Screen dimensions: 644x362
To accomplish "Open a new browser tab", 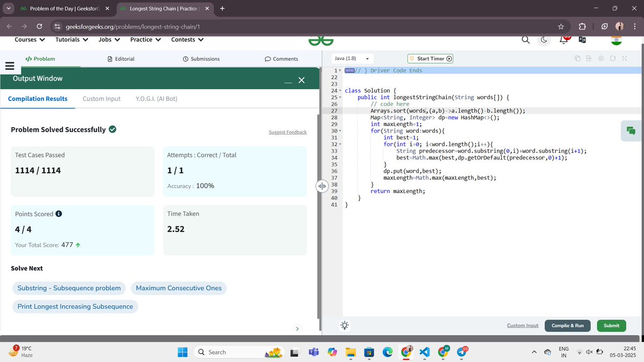I will point(223,8).
